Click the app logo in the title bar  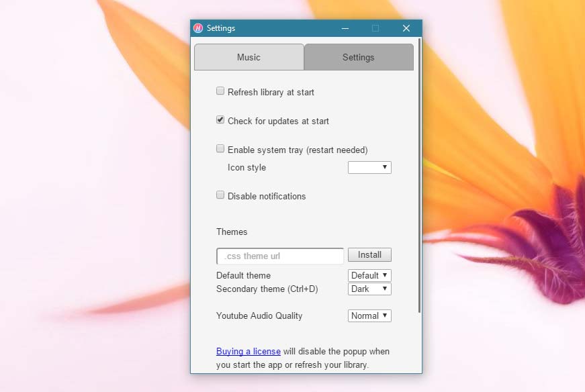(198, 28)
